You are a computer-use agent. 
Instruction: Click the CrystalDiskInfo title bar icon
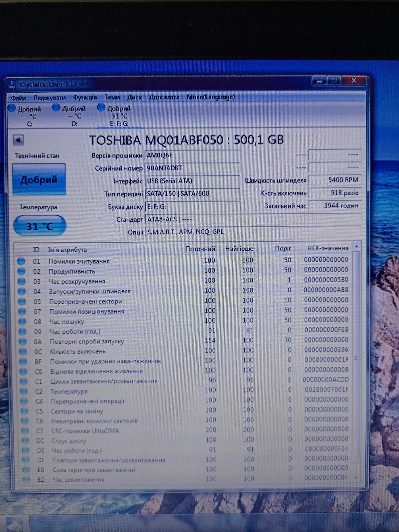click(x=11, y=85)
